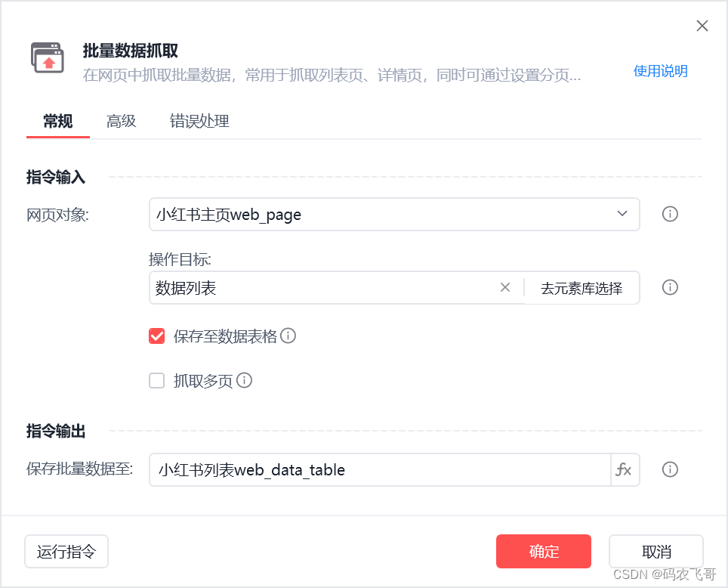Click the 指令输出 section heading

click(56, 431)
